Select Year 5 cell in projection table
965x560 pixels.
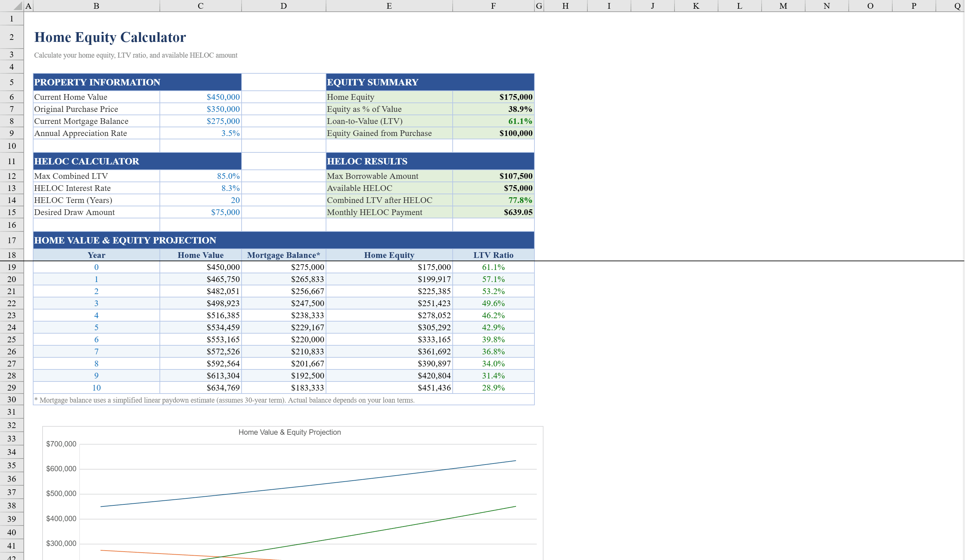click(x=96, y=327)
